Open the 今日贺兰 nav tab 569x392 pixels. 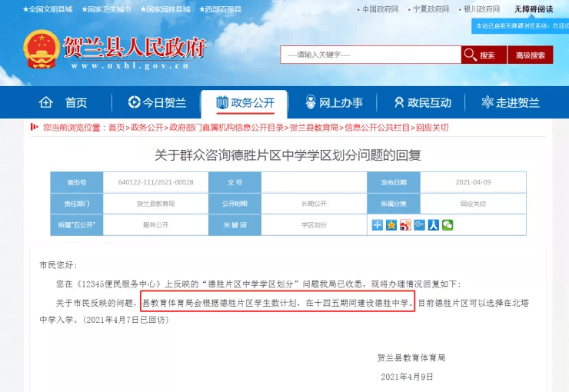coord(157,103)
